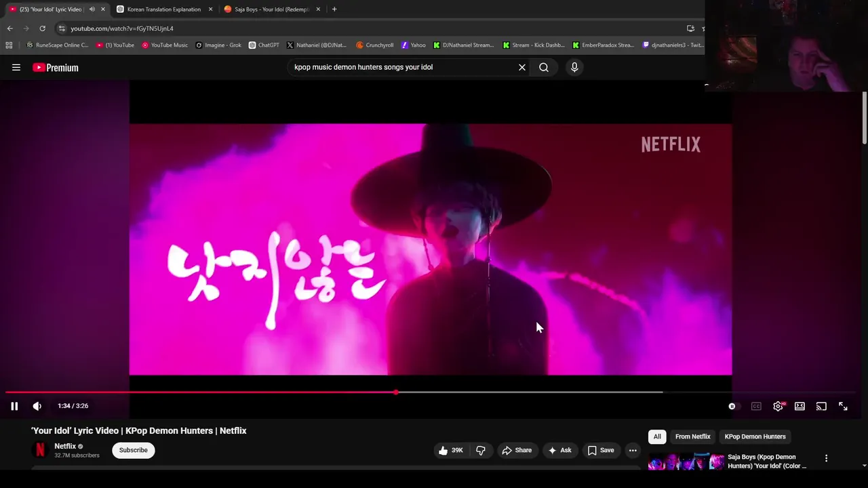Screen dimensions: 868x488
Task: Click the search magnifier button
Action: tap(544, 67)
